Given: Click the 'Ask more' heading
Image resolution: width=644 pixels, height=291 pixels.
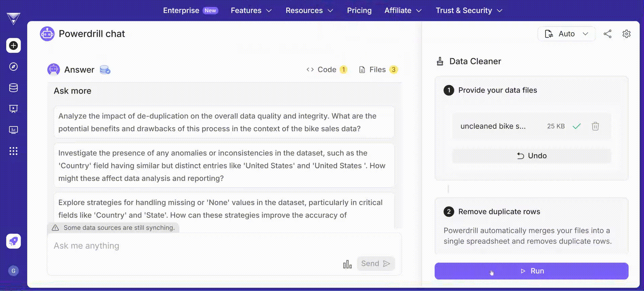Looking at the screenshot, I should click(x=72, y=91).
